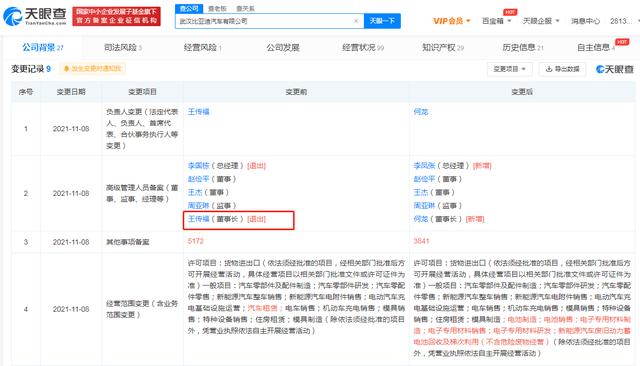Click the 天眼一下 search button
The image size is (640, 366).
(x=382, y=21)
